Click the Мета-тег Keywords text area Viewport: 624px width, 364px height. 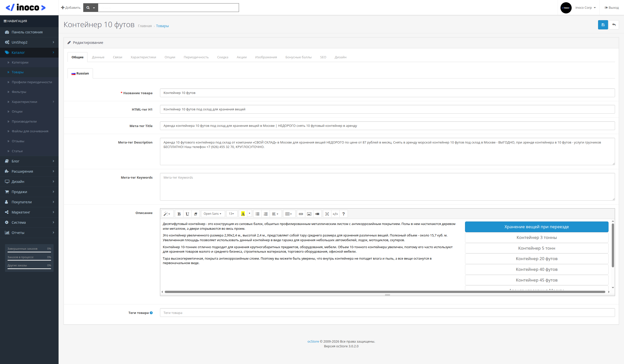[387, 187]
